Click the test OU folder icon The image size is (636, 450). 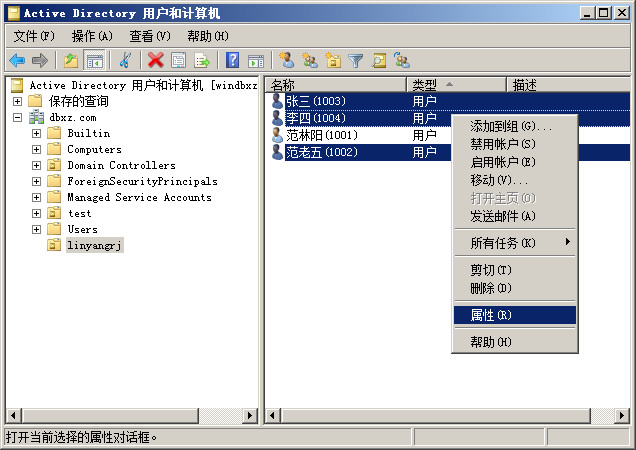tap(54, 213)
